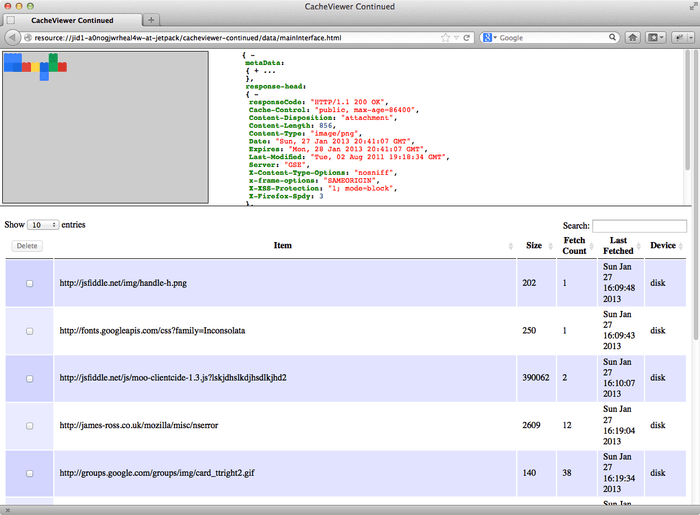Select the james-ross.co.uk/mozilla/misc/nserror entry
The image size is (700, 515).
tap(139, 425)
